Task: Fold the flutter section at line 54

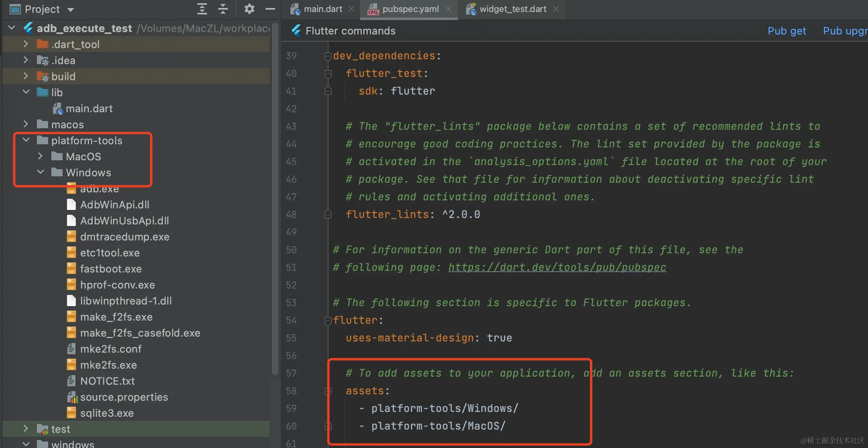Action: [328, 320]
